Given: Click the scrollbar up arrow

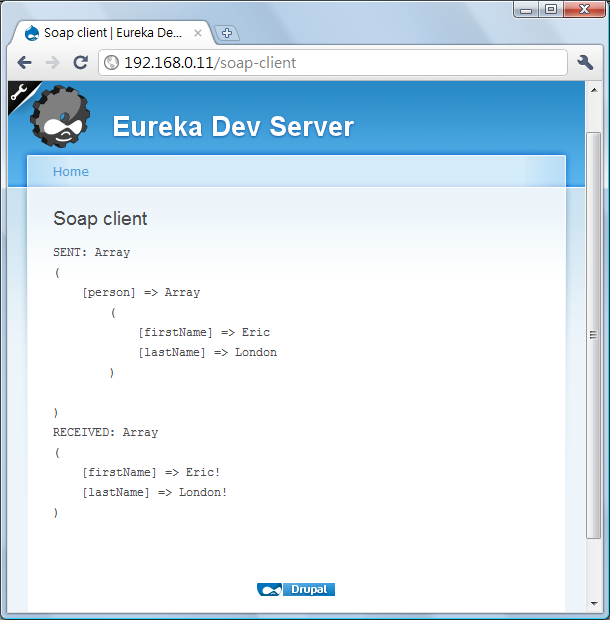Looking at the screenshot, I should 593,90.
